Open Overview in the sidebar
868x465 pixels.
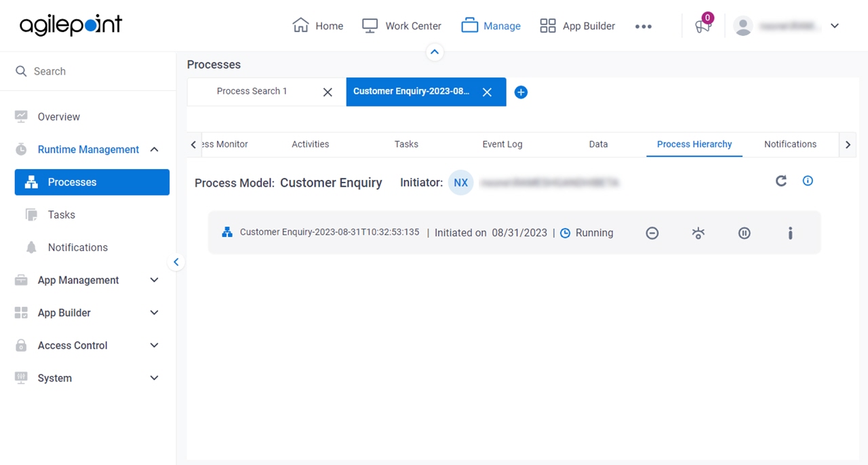point(58,117)
